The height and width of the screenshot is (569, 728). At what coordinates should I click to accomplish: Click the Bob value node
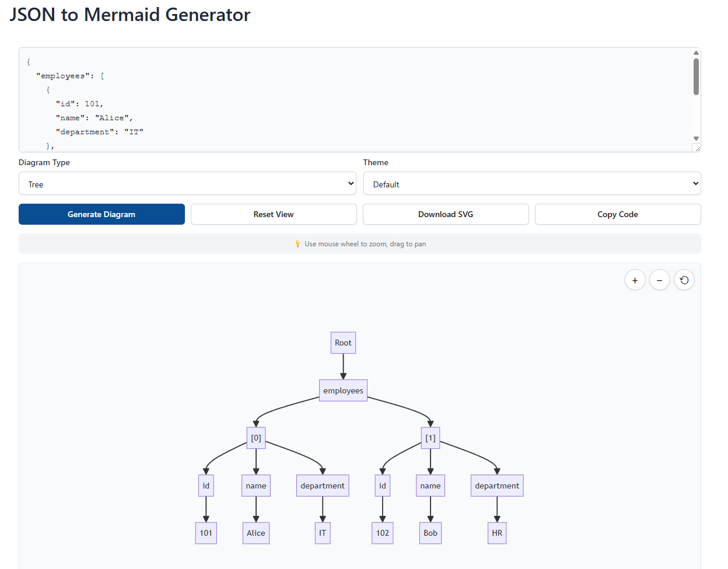pos(430,533)
